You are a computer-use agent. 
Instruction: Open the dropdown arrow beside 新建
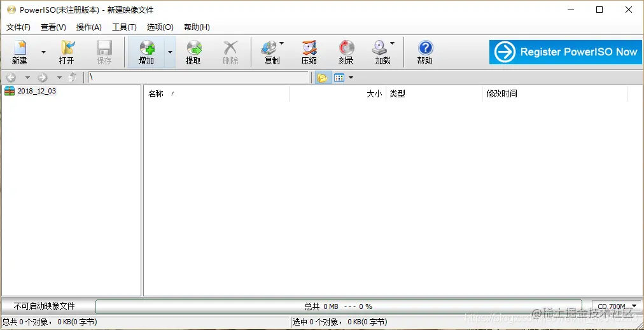point(43,52)
